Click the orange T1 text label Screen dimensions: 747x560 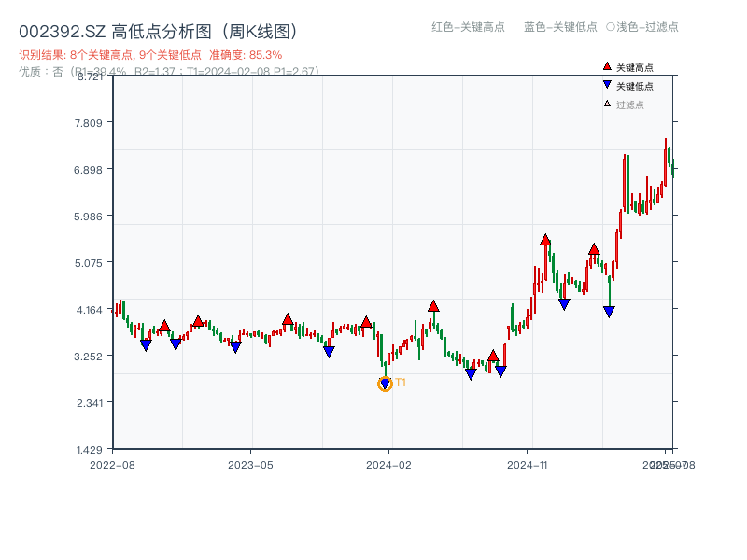coord(401,383)
